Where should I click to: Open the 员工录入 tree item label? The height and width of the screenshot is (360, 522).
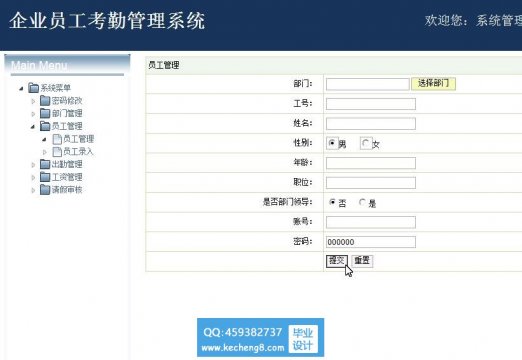coord(78,152)
